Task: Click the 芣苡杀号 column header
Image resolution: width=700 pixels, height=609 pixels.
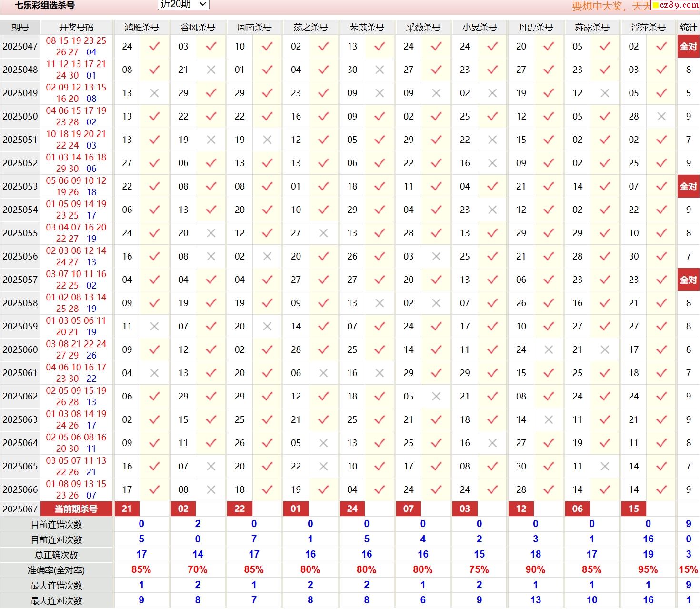Action: coord(367,28)
